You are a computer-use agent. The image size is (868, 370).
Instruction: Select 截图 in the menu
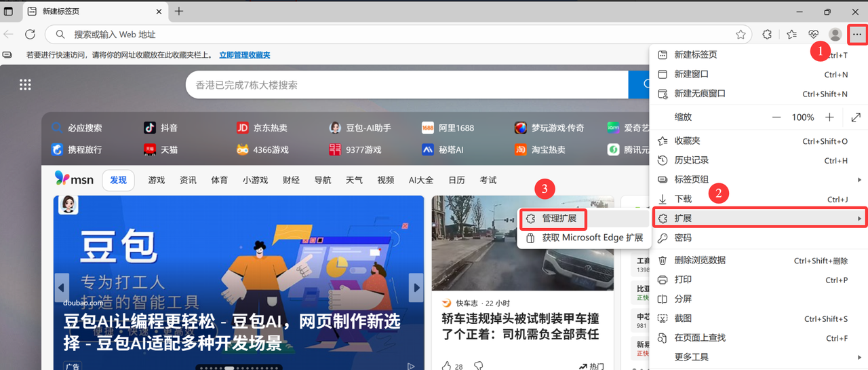click(759, 318)
